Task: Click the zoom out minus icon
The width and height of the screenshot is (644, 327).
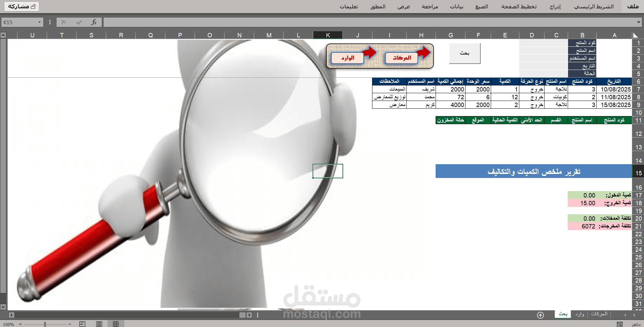Action: tap(70, 324)
